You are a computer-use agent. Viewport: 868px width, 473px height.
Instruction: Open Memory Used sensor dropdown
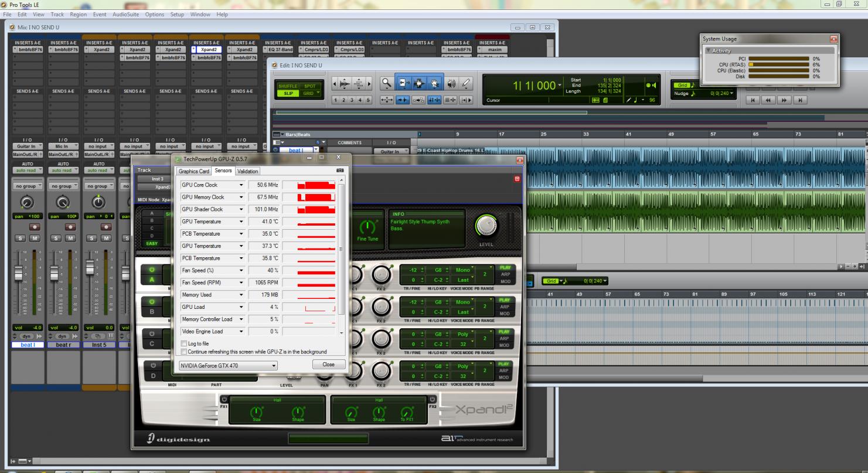pyautogui.click(x=241, y=295)
